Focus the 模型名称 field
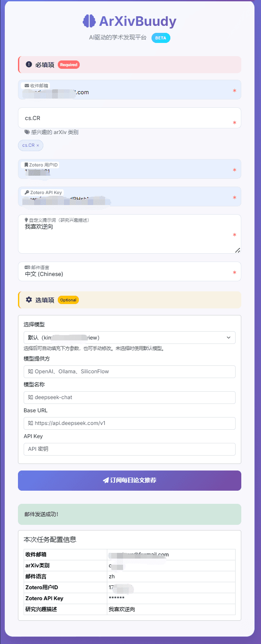 click(130, 397)
